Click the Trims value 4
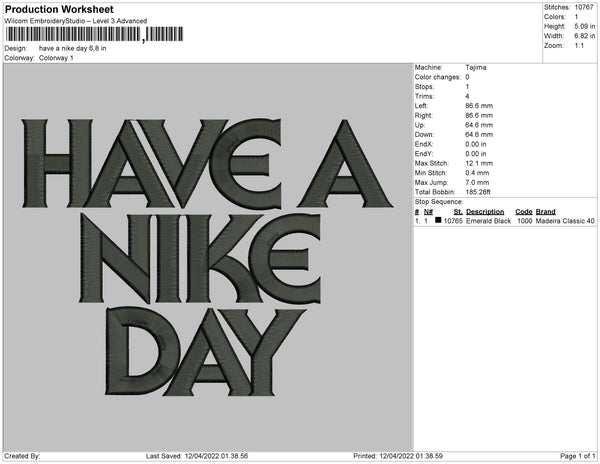 point(467,96)
